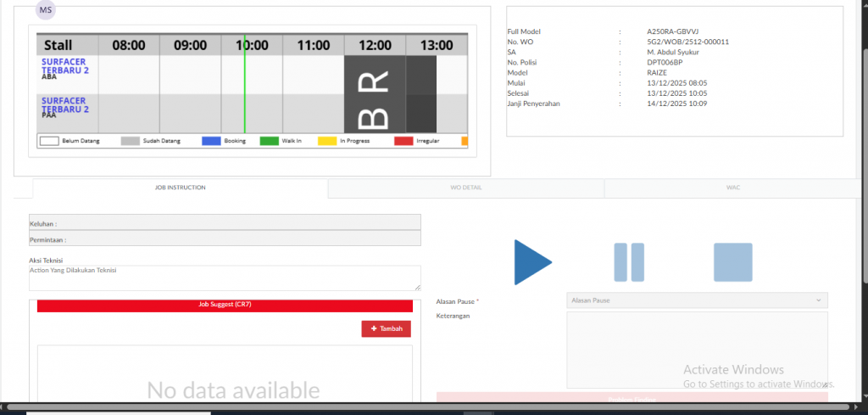Open the WAC tab

pos(733,188)
